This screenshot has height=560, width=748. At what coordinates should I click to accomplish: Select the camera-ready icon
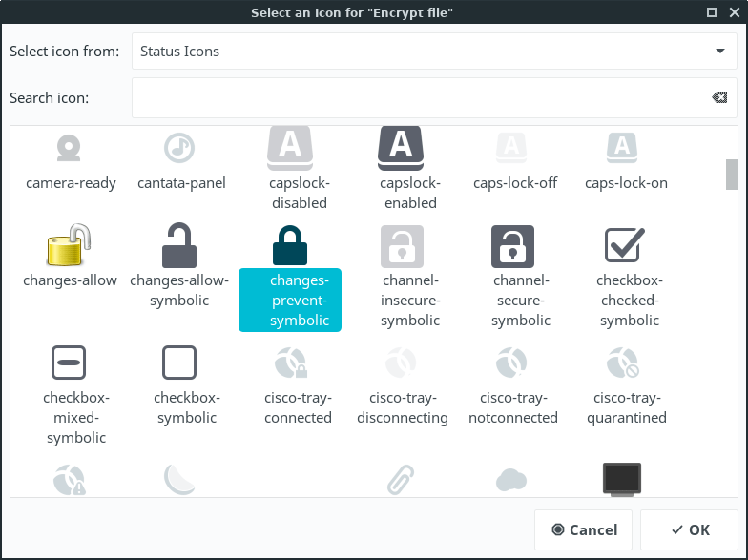click(x=71, y=148)
